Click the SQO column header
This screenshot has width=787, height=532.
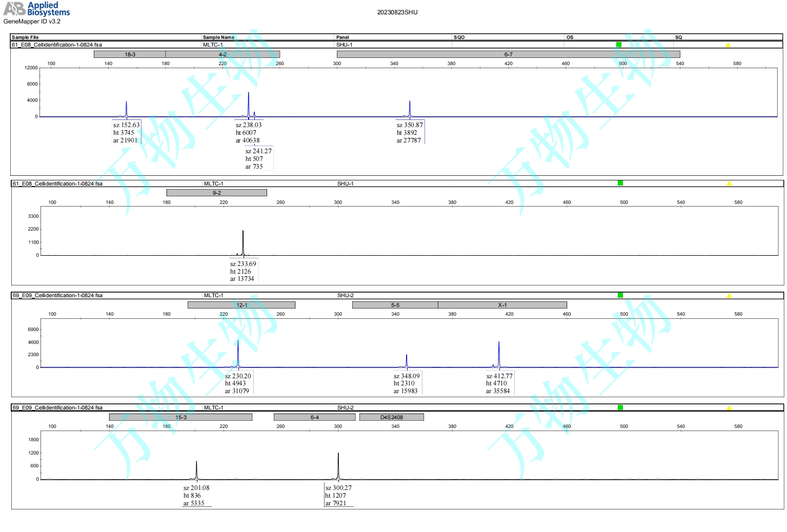(459, 37)
